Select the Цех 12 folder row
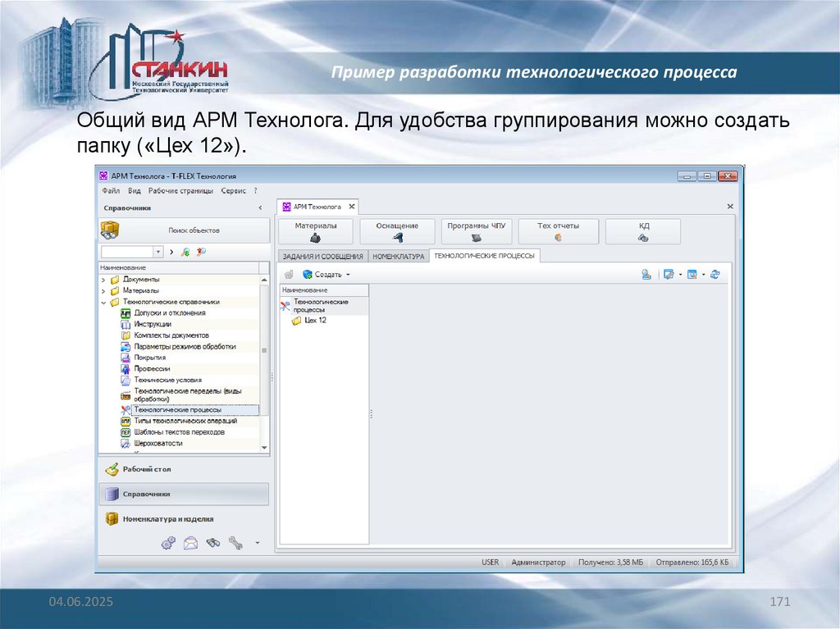The height and width of the screenshot is (629, 840). (x=316, y=321)
